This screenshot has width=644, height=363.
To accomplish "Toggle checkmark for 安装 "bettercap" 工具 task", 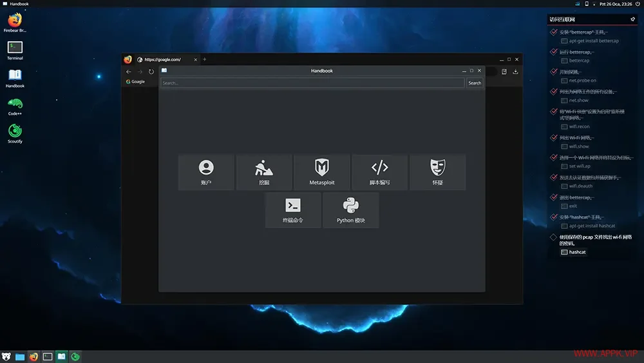I will (x=554, y=32).
